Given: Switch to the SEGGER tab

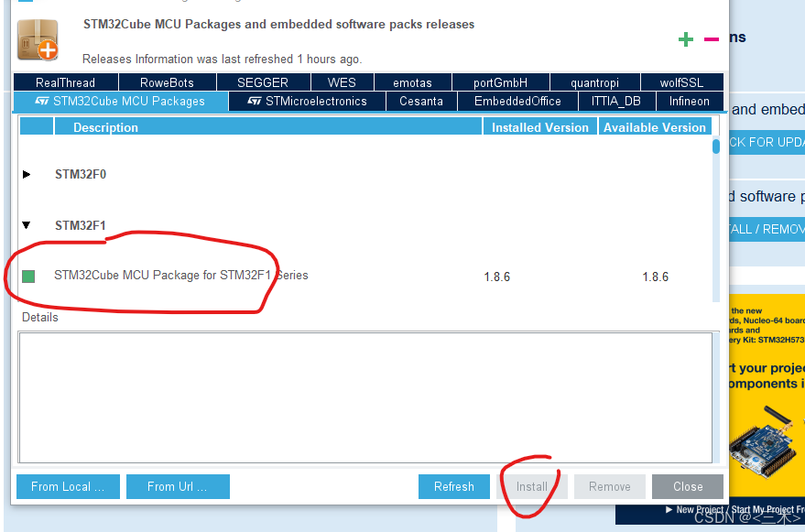Looking at the screenshot, I should [263, 82].
